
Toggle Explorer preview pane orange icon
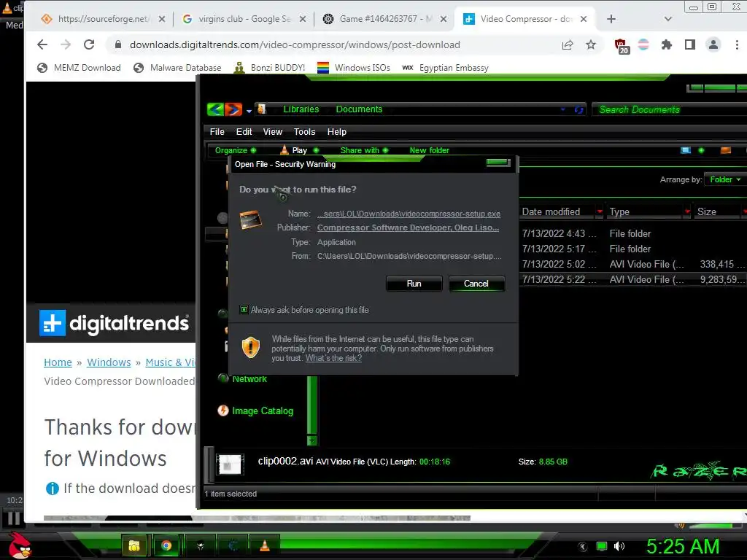point(726,150)
